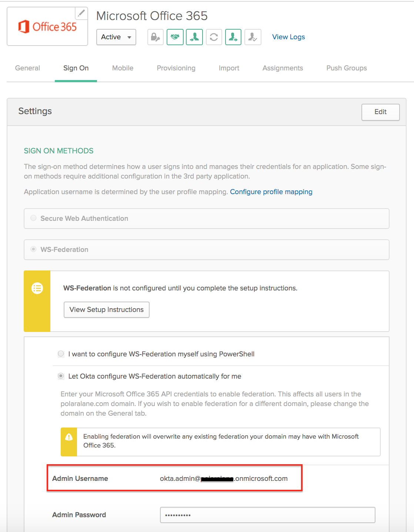Select the Secure Web Authentication radio button
The image size is (414, 532).
[x=34, y=218]
